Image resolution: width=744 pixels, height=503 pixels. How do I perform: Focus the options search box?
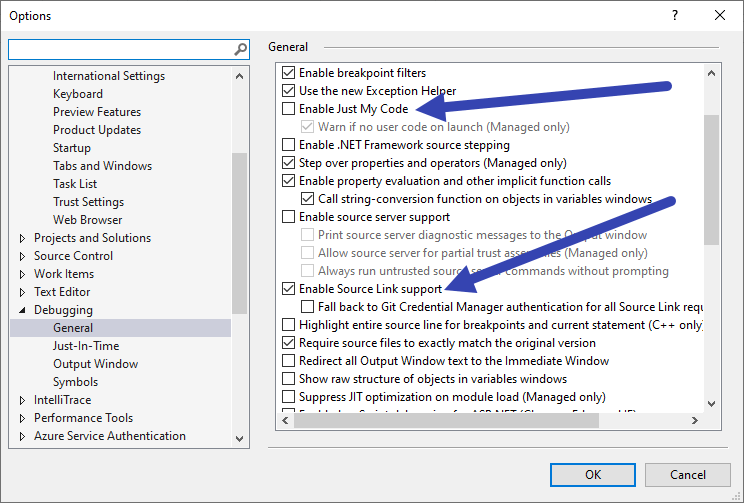(x=120, y=49)
